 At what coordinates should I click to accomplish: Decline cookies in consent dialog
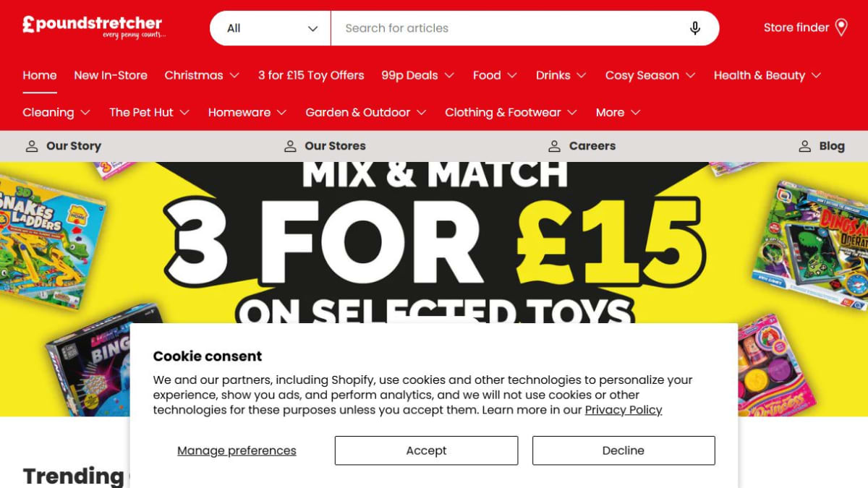(x=624, y=450)
